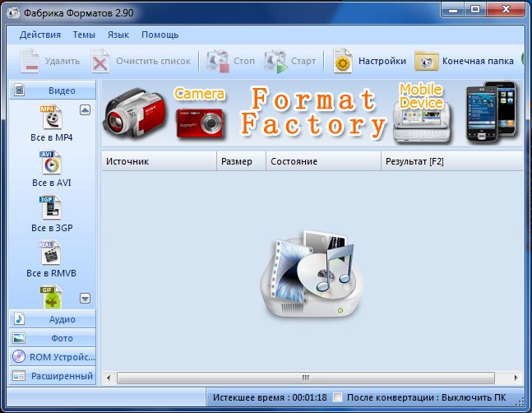Click the horizontal scrollbar thumb

click(305, 378)
